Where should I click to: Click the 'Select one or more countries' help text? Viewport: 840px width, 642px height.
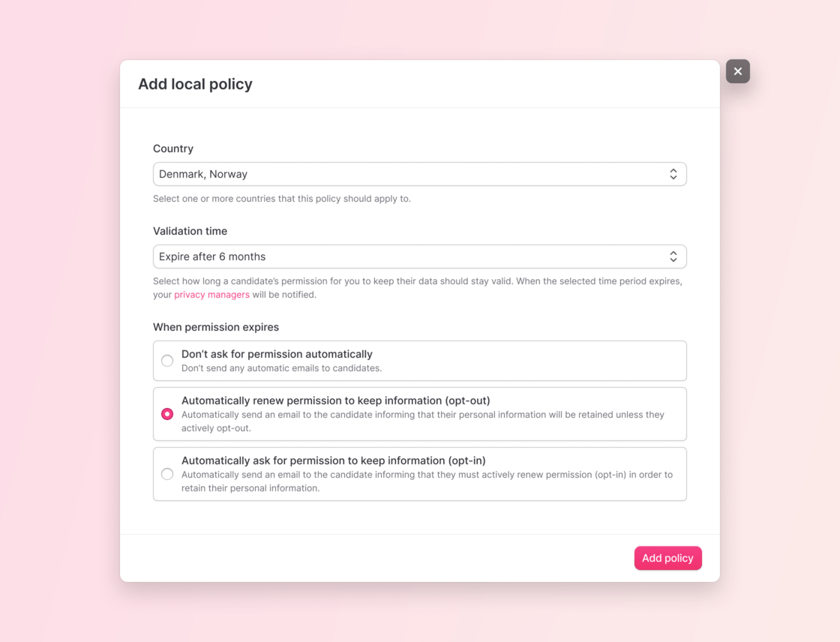(281, 199)
